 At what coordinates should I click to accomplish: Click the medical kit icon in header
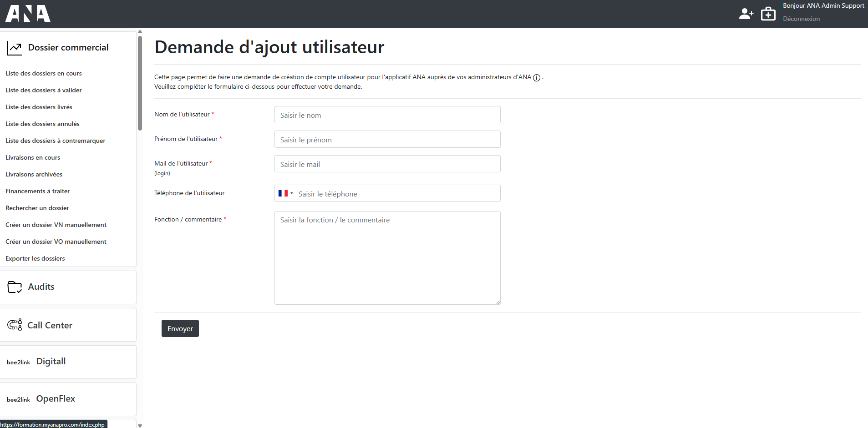[768, 14]
